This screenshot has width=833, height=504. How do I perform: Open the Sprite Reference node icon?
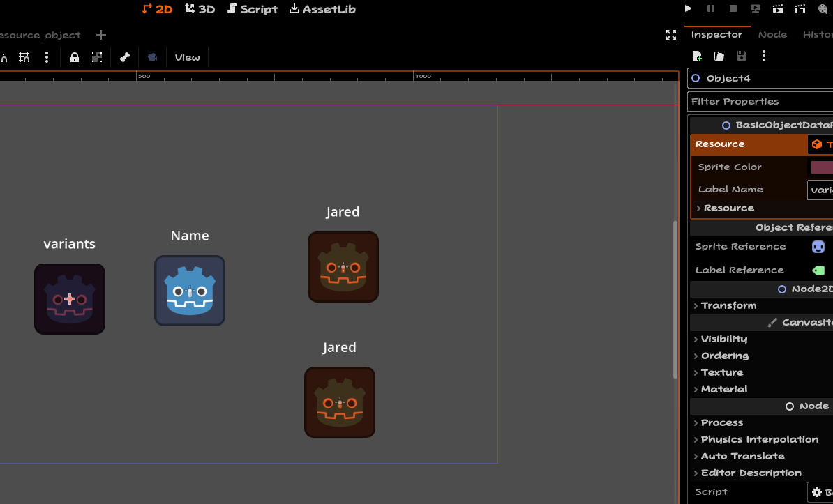(x=818, y=246)
